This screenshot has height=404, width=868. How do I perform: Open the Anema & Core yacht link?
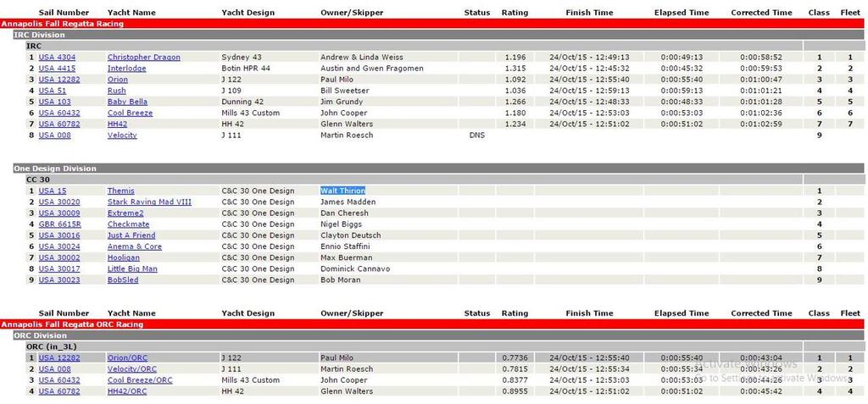pyautogui.click(x=135, y=246)
